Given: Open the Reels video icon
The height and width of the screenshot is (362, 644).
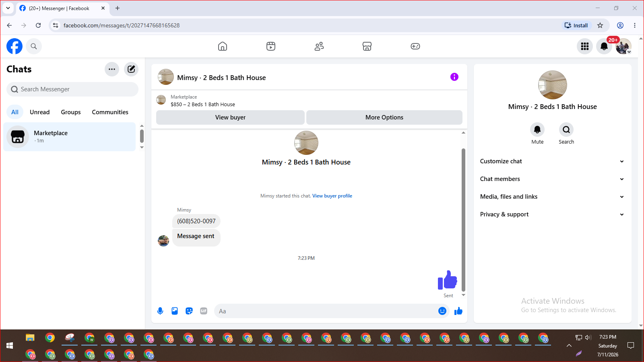Looking at the screenshot, I should coord(271,46).
